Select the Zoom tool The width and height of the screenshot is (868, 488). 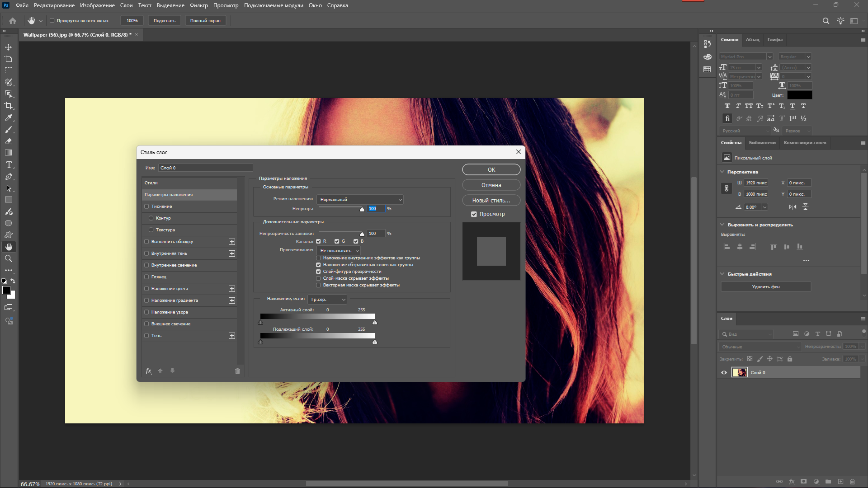coord(9,258)
